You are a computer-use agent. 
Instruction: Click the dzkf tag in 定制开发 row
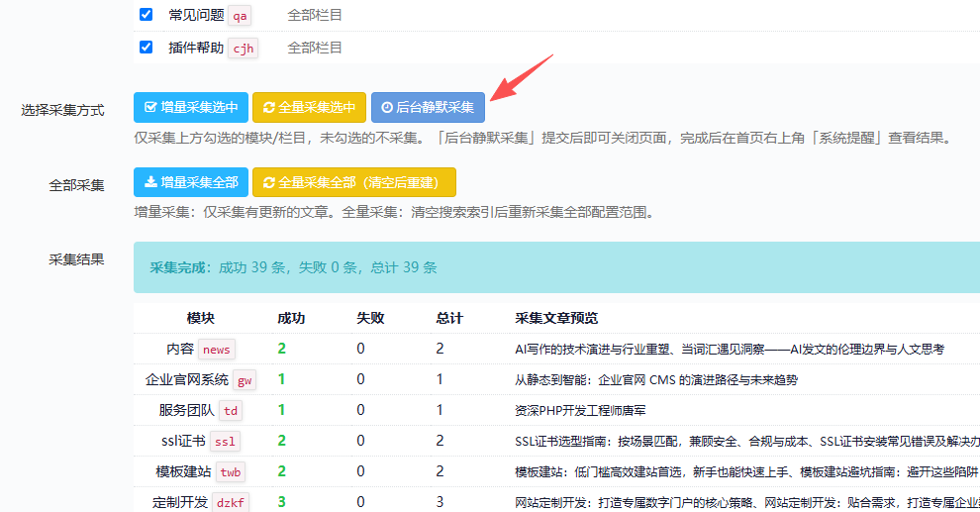point(231,503)
